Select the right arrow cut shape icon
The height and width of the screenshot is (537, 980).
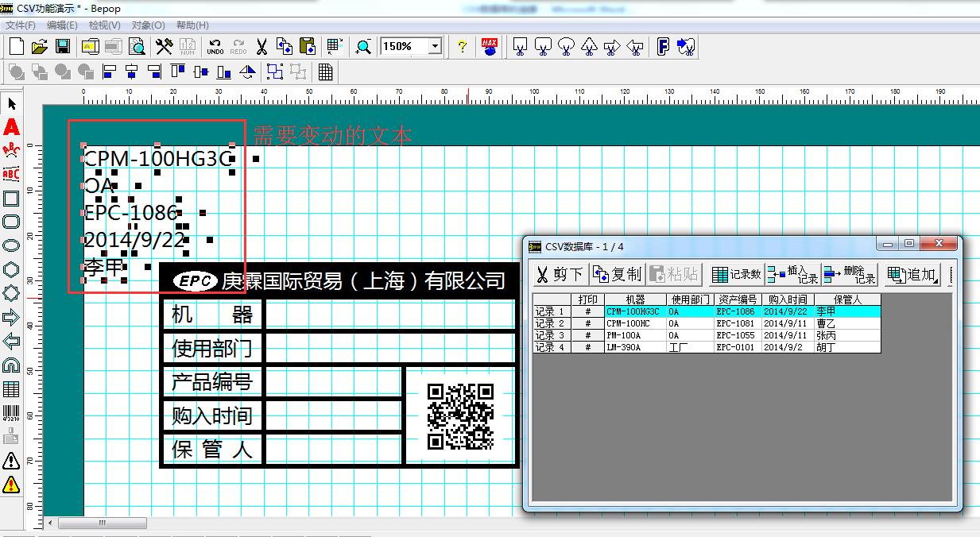point(612,46)
